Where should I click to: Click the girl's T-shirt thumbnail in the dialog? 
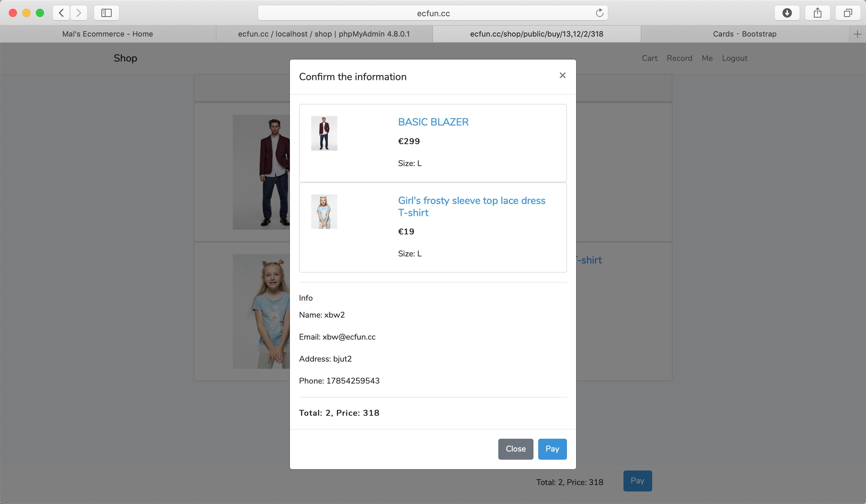click(x=324, y=212)
